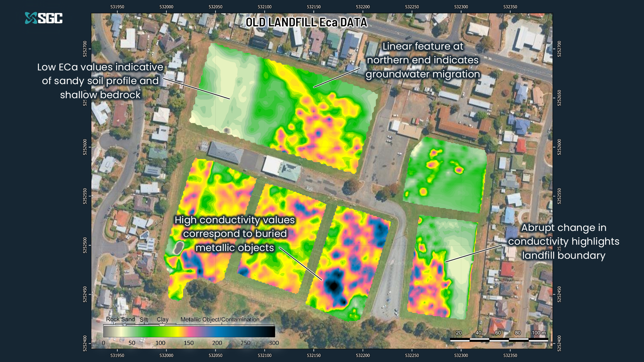Click the Sand legend label
Screen dimensions: 644x362
click(x=127, y=319)
